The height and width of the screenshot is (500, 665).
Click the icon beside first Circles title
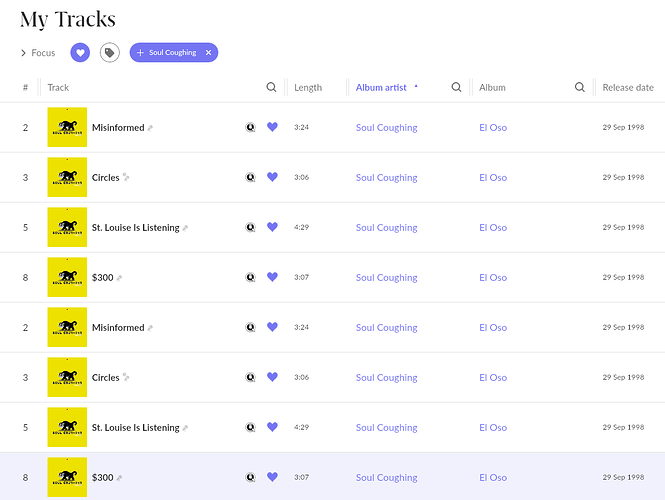[x=126, y=177]
